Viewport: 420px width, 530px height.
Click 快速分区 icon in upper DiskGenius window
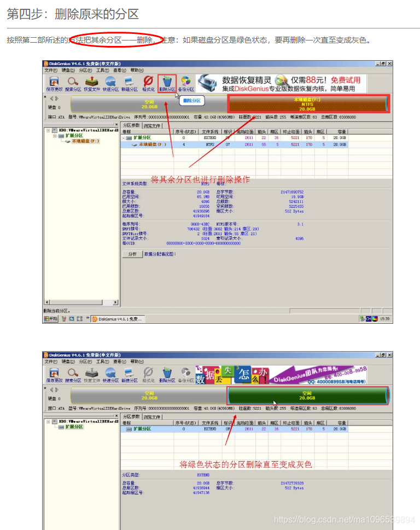point(110,84)
